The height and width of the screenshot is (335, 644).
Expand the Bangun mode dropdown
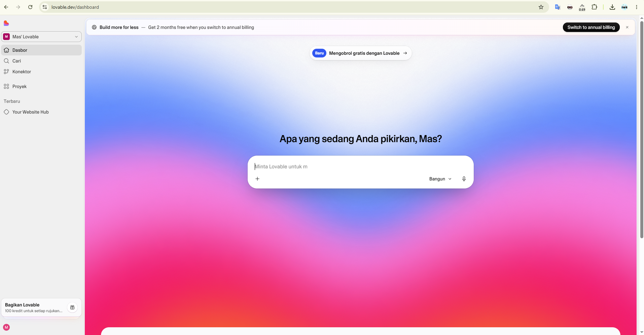440,179
